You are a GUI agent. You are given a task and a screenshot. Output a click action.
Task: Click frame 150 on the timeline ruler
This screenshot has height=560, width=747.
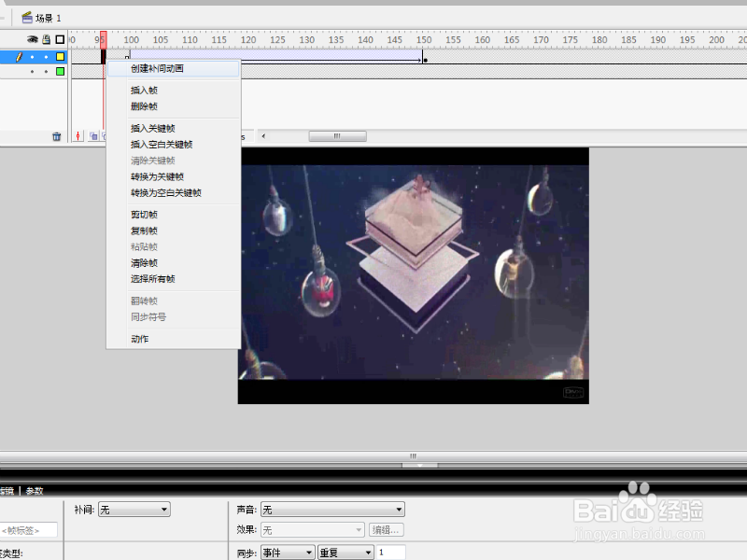coord(424,40)
